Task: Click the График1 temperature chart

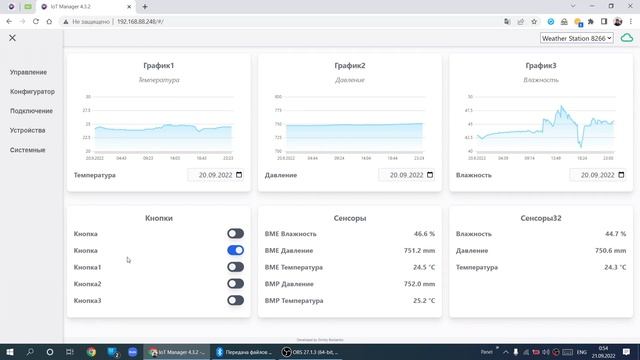Action: pyautogui.click(x=159, y=127)
